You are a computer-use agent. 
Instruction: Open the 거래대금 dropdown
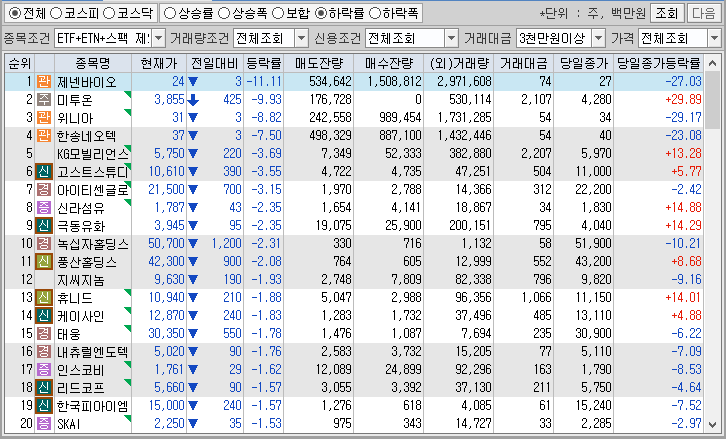point(599,38)
